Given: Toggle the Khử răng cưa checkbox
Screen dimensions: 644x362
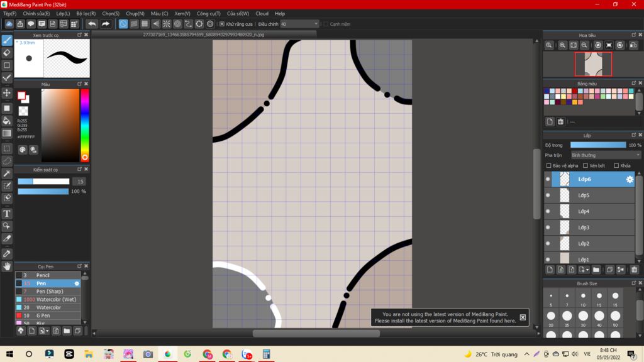Looking at the screenshot, I should (222, 24).
